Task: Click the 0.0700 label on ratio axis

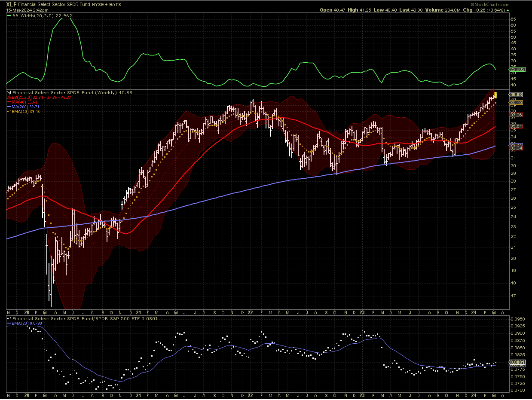Action: [x=518, y=390]
